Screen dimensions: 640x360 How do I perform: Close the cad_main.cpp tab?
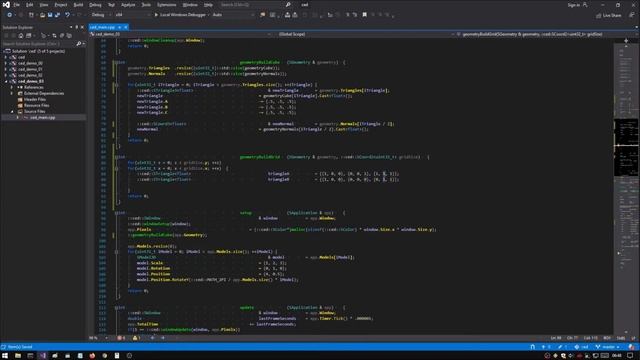coord(126,27)
